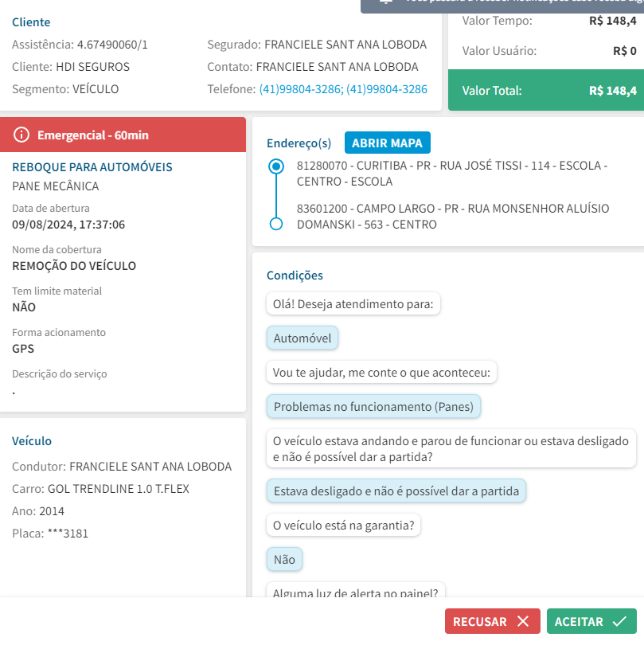Click the red Emergencial - 60min banner
The image size is (644, 645).
(123, 135)
